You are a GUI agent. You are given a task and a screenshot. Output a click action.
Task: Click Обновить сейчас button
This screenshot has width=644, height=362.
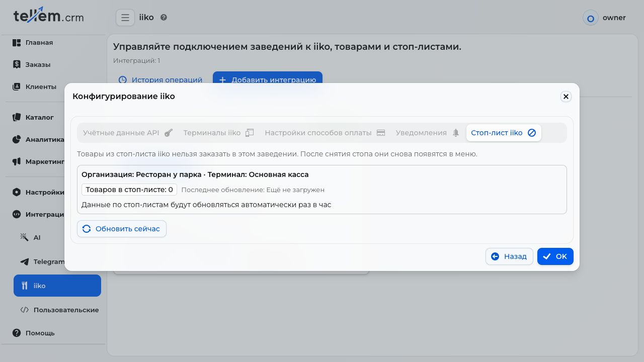coord(122,229)
